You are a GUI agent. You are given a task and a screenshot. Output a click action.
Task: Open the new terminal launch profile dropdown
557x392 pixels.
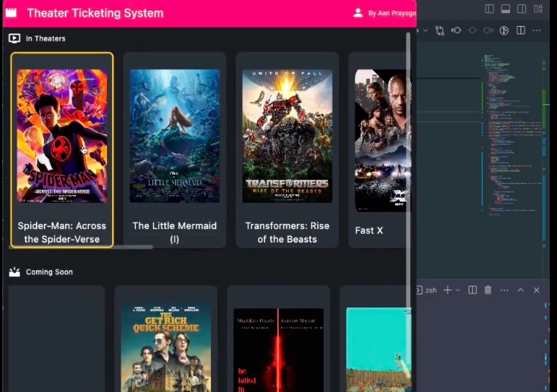458,290
